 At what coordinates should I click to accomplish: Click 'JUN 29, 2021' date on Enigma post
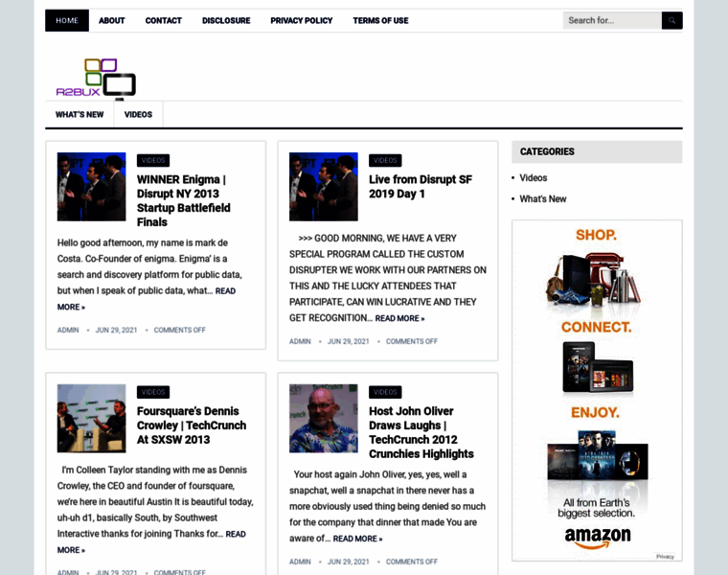(116, 330)
